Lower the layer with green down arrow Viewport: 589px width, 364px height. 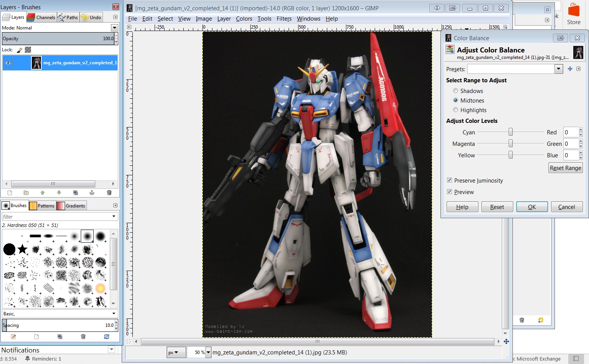pyautogui.click(x=59, y=193)
